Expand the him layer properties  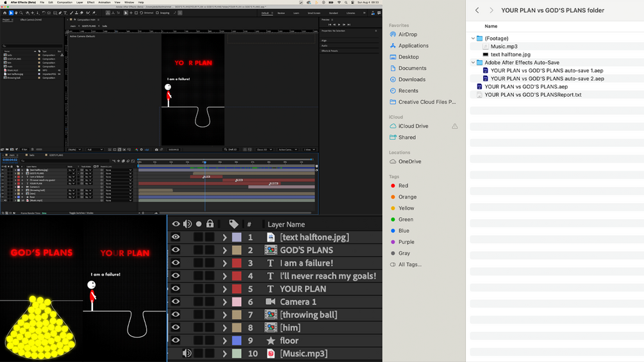[x=225, y=327]
